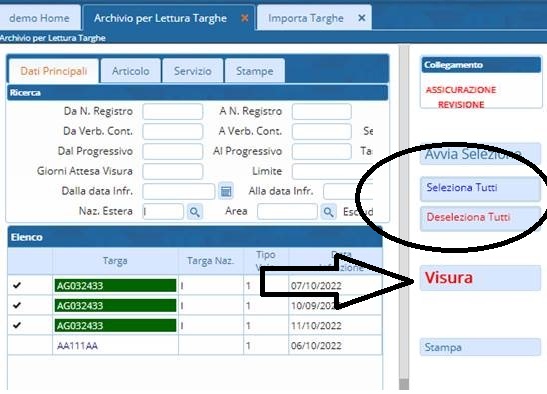Click magnifier icon next to Naz. Estera
The image size is (547, 394).
tap(195, 211)
